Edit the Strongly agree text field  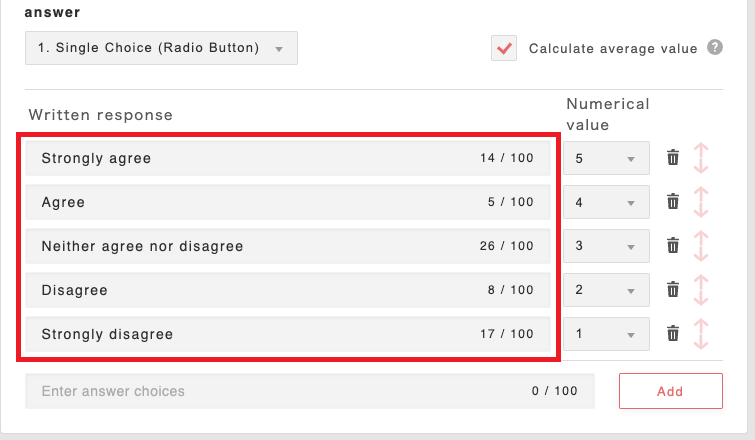click(x=250, y=158)
